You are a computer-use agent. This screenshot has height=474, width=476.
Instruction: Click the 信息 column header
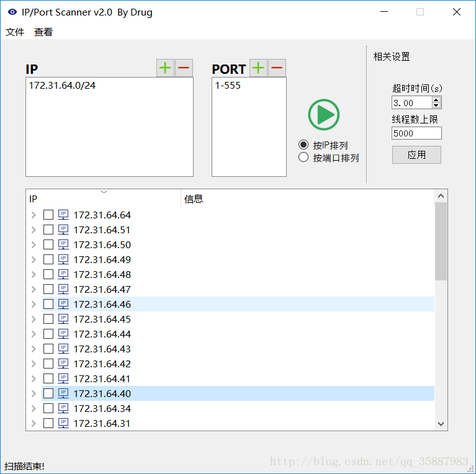point(307,199)
